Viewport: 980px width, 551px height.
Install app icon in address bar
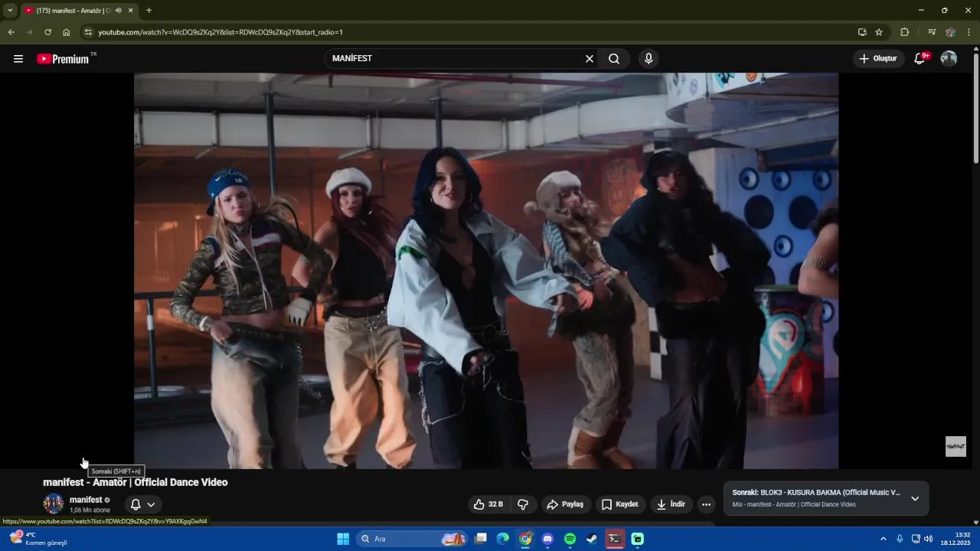coord(862,32)
